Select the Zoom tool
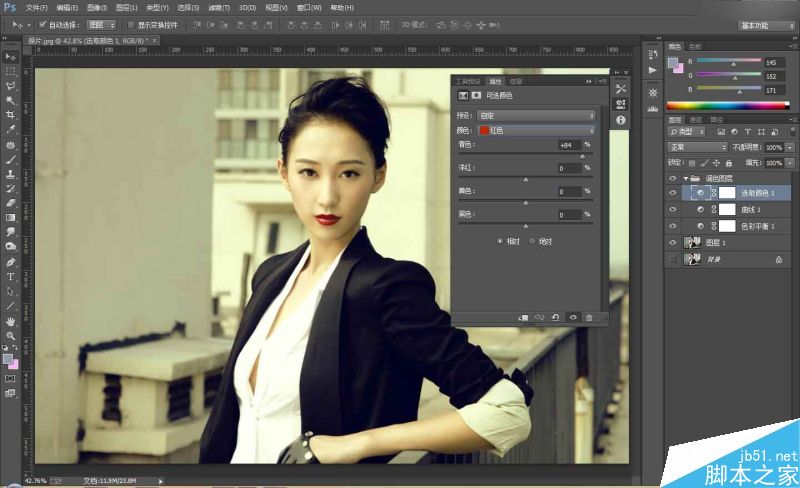The height and width of the screenshot is (488, 800). click(10, 336)
